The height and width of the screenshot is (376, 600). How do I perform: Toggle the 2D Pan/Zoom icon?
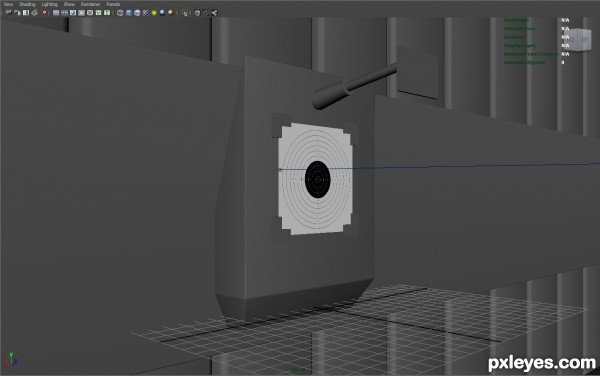pyautogui.click(x=44, y=13)
